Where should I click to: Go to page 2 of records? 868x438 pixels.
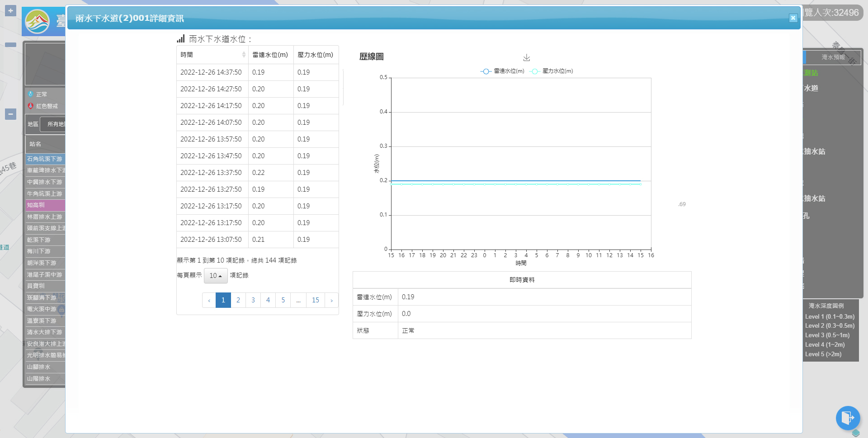238,300
